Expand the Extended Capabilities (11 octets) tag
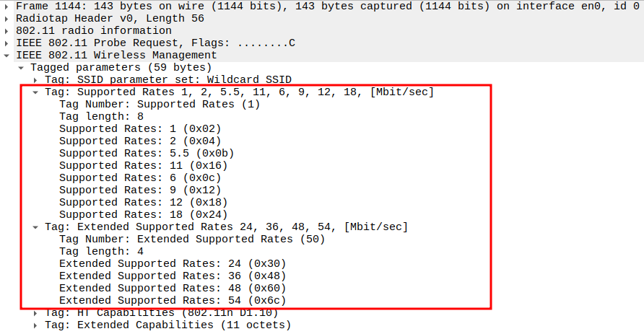This screenshot has height=334, width=644. [x=35, y=325]
